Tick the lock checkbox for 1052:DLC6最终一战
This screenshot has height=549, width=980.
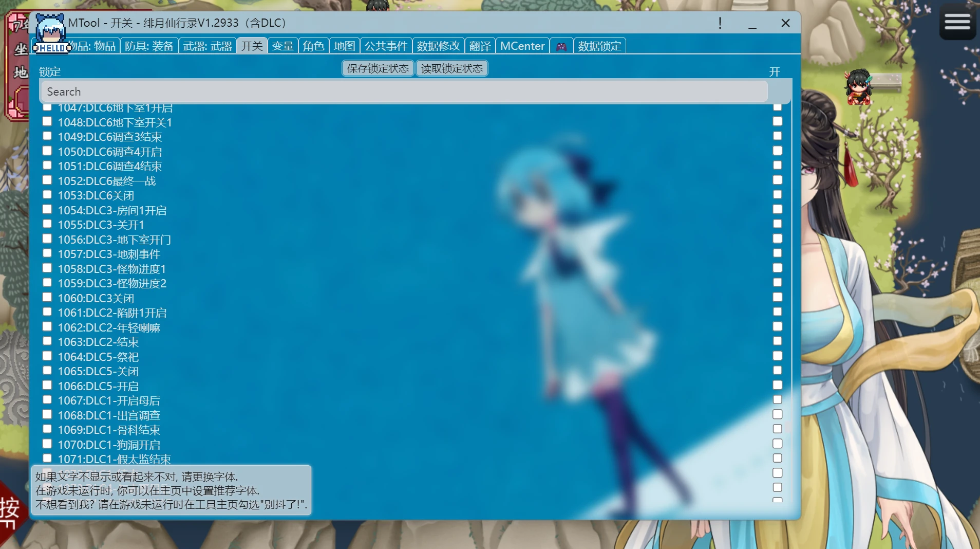click(x=47, y=180)
